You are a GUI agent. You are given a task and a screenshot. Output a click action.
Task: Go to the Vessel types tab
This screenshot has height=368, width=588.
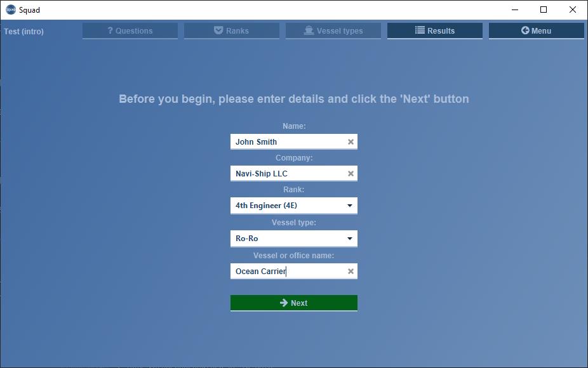coord(333,30)
